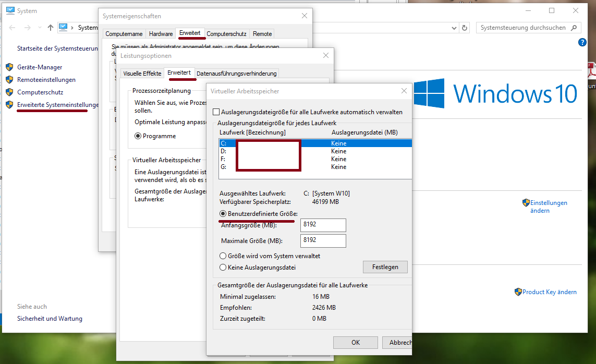Screen dimensions: 596x364
Task: Click the computer icon in address bar
Action: (x=63, y=27)
